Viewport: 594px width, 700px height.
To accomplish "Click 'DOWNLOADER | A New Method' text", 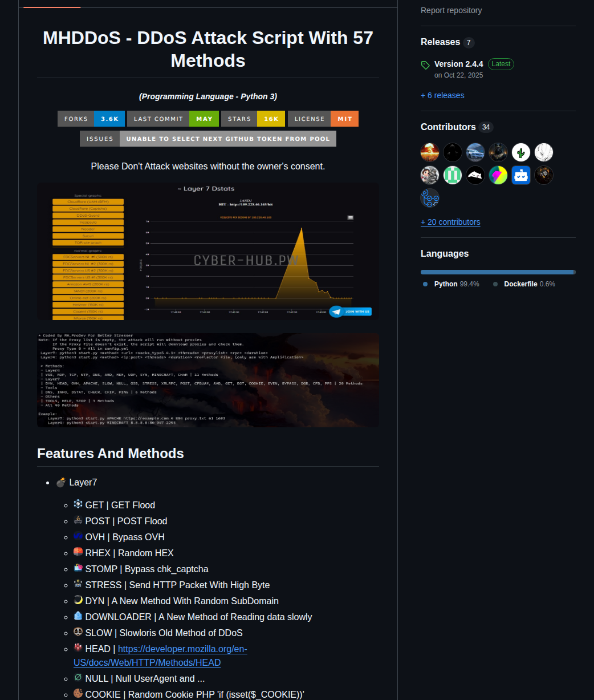I will click(x=198, y=617).
